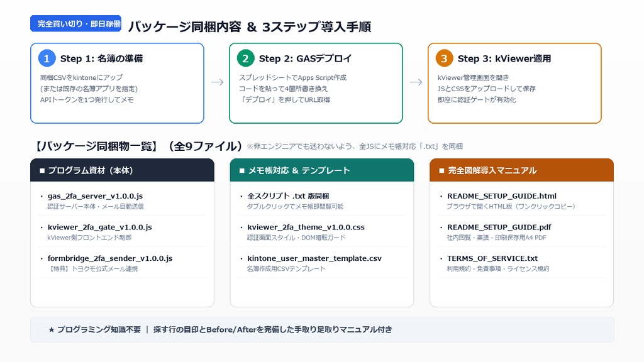Click the note starting ※非エンジニアでも迷わないよう
The height and width of the screenshot is (362, 644).
(x=355, y=146)
